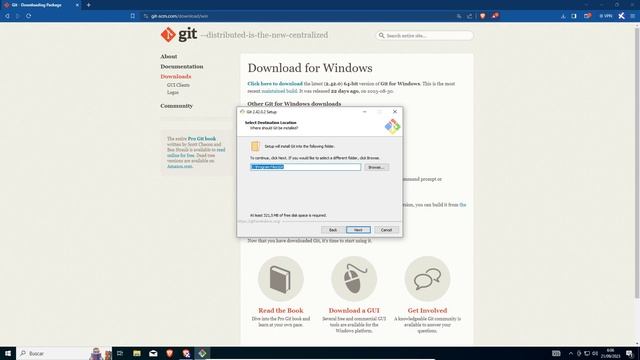The image size is (640, 360).
Task: Click the Search entire site field
Action: pos(424,36)
